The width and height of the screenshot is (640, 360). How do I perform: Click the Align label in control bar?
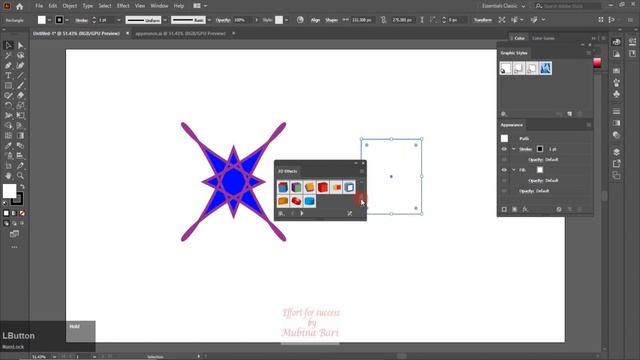315,20
